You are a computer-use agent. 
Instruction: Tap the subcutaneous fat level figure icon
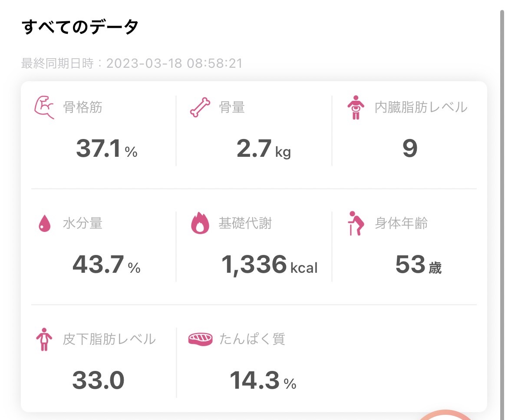pyautogui.click(x=44, y=339)
